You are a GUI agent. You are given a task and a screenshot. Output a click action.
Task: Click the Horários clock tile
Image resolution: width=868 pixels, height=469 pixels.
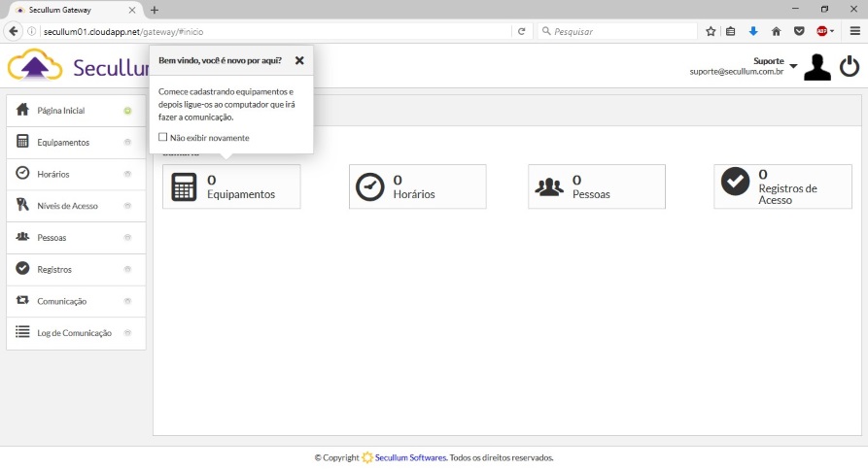417,186
